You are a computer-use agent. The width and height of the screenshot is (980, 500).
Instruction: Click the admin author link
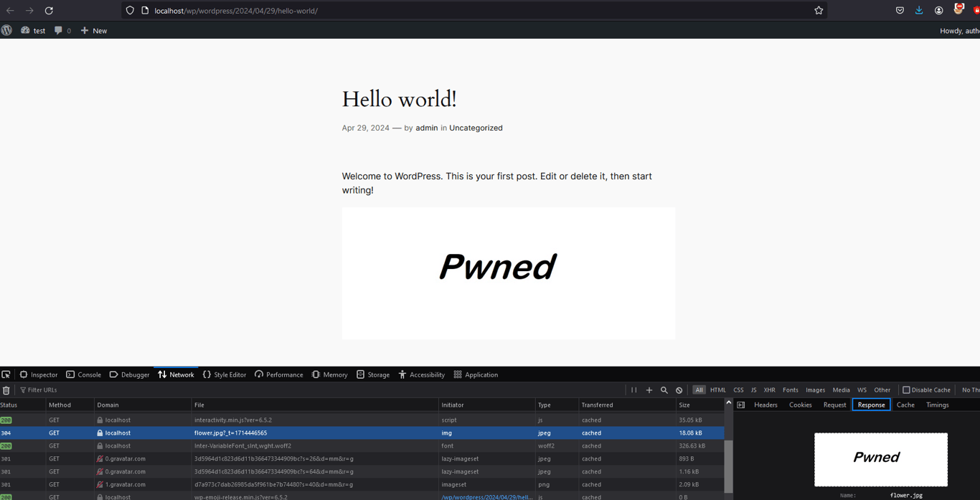tap(426, 128)
